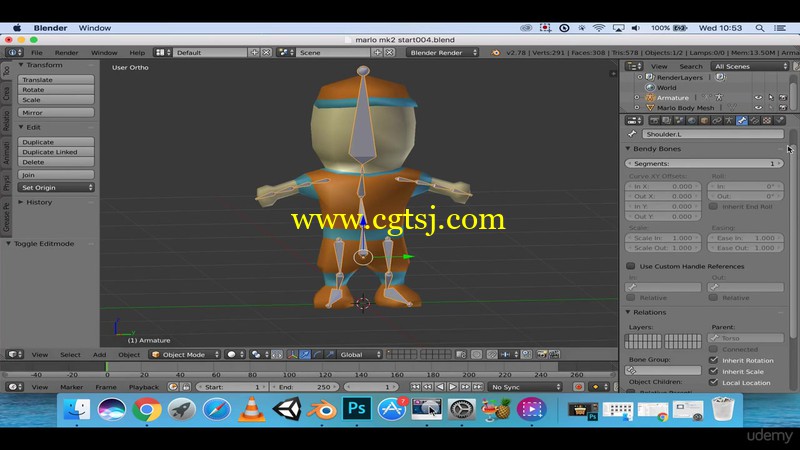Click the Join button
800x450 pixels.
point(56,175)
